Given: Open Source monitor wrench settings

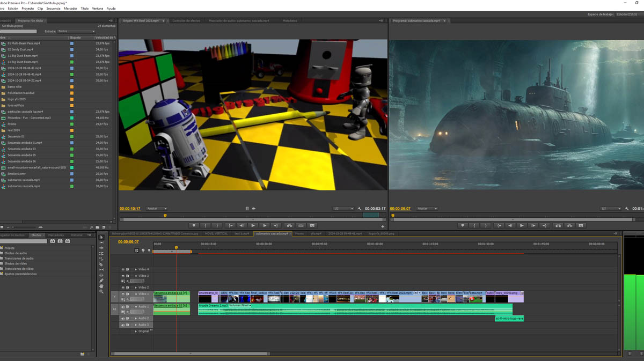Looking at the screenshot, I should click(360, 209).
